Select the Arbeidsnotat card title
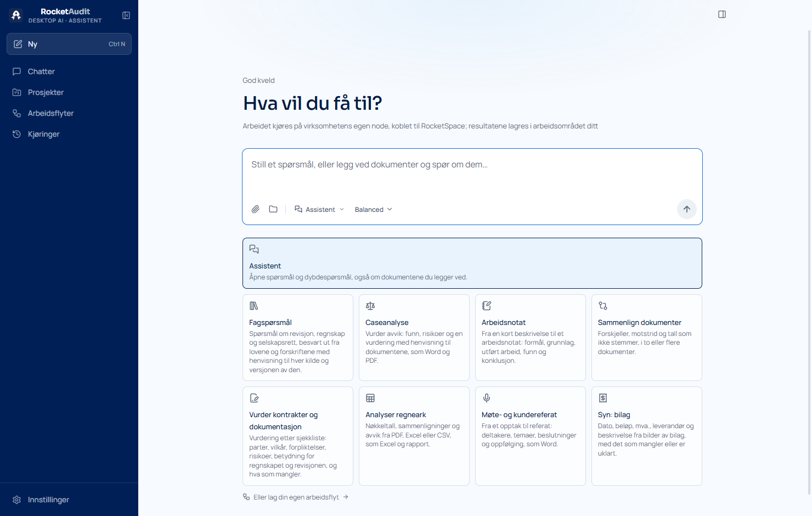 (504, 322)
